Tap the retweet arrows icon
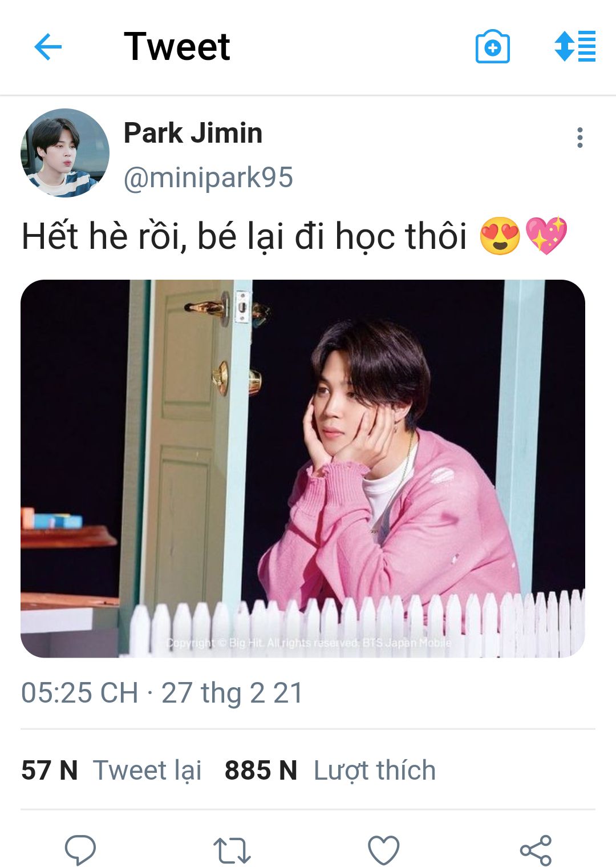This screenshot has height=867, width=616. [232, 850]
